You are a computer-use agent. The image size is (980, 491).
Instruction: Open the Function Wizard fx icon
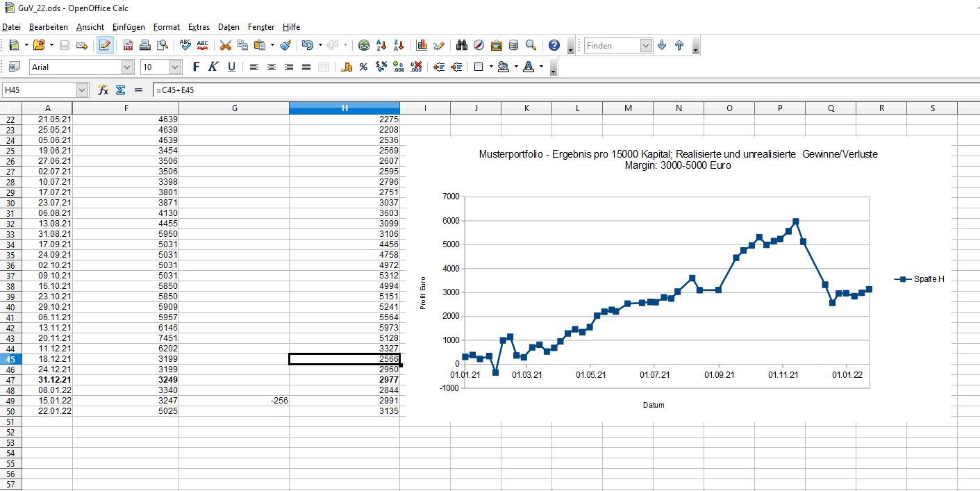click(103, 90)
